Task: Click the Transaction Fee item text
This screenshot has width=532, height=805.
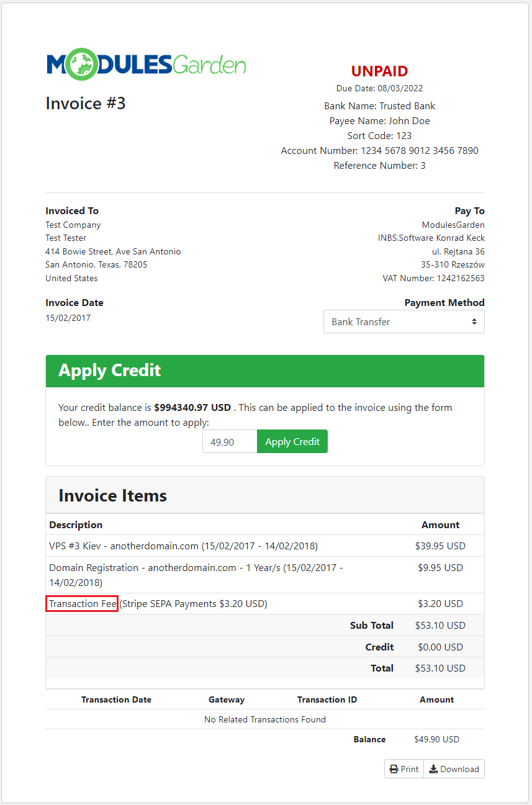Action: click(82, 603)
